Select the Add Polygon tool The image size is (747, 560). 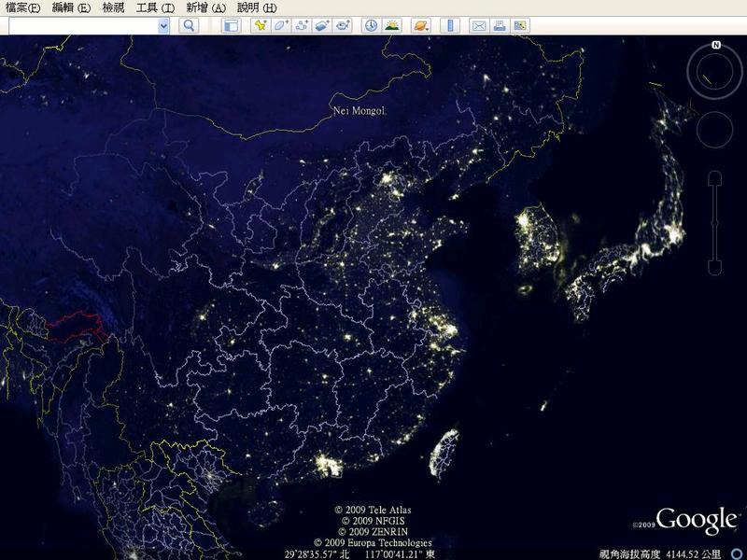click(281, 26)
